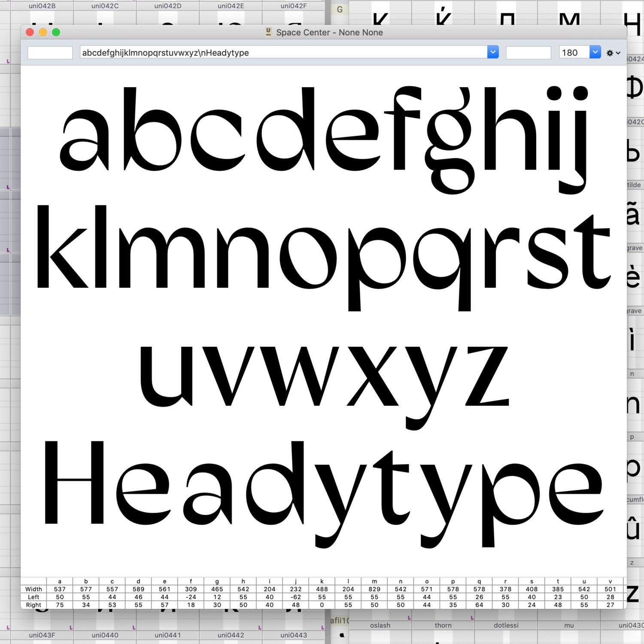Click the G icon in background font window
Viewport: 644px width, 644px height.
pyautogui.click(x=340, y=9)
